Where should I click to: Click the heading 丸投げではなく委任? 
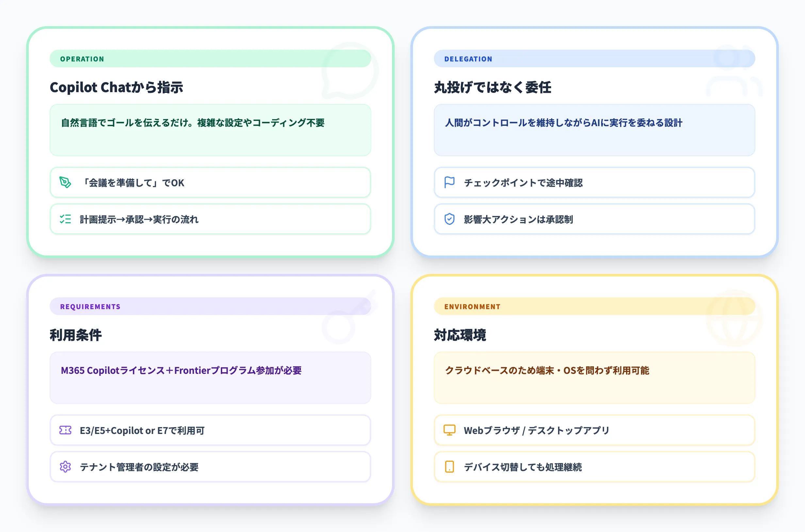click(492, 87)
